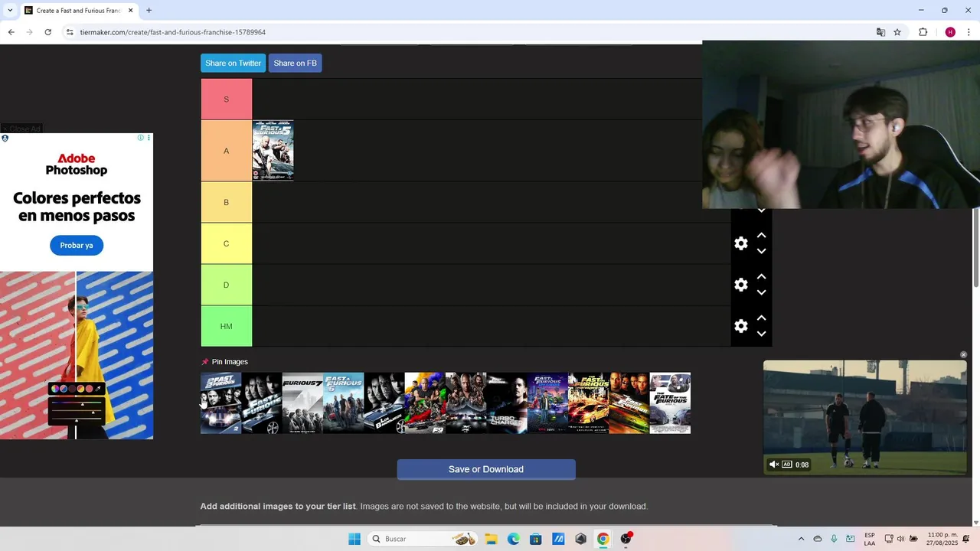Open settings gear for tier D row
Image resolution: width=980 pixels, height=551 pixels.
[740, 285]
